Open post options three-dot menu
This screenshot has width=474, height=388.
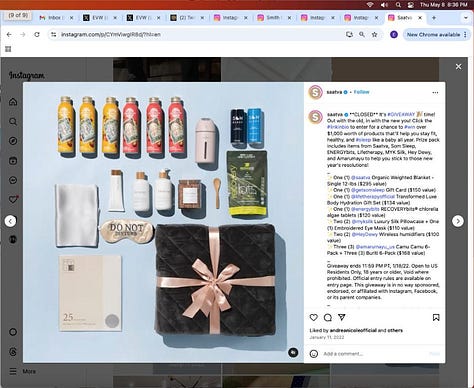(x=435, y=93)
